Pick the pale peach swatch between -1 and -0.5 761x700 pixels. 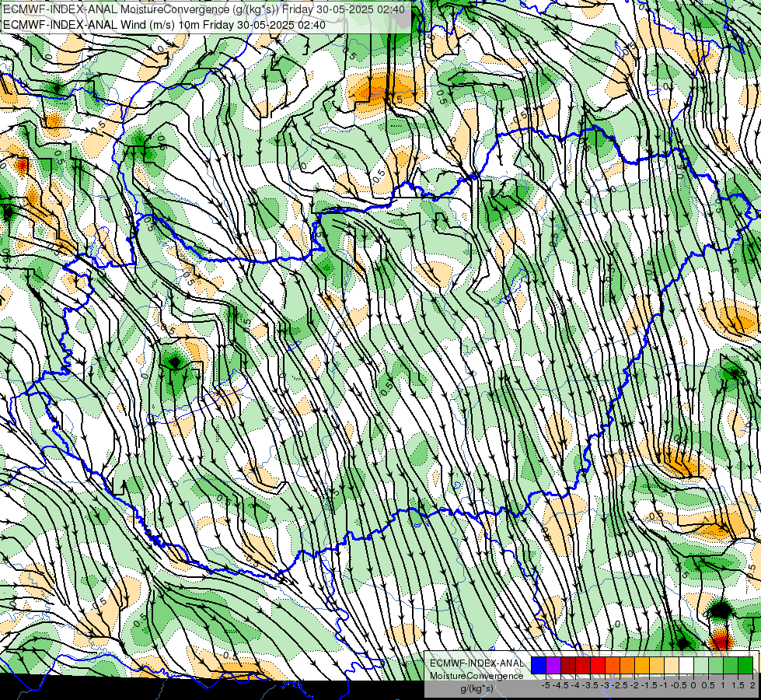pyautogui.click(x=672, y=666)
